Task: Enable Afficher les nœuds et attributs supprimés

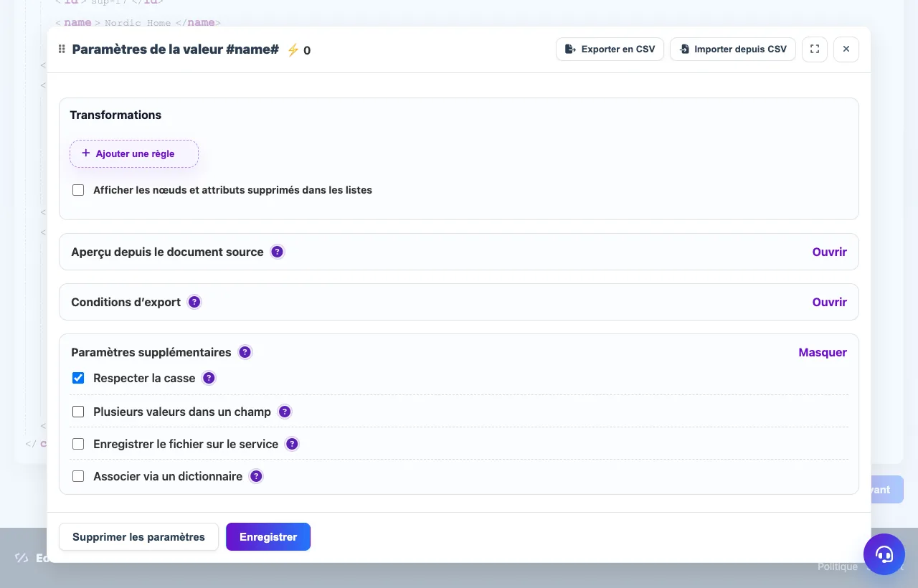Action: 78,190
